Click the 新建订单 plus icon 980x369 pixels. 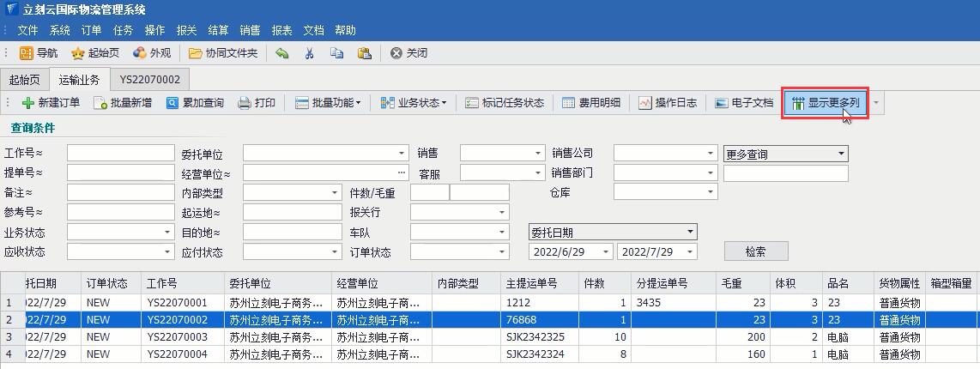28,103
